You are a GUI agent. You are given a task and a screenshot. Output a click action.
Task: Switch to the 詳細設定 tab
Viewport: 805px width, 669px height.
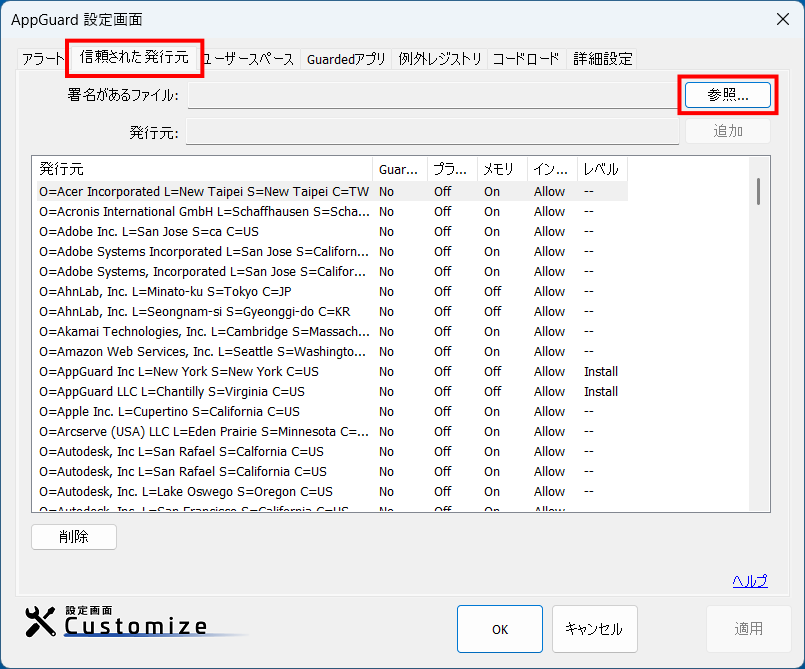pyautogui.click(x=602, y=59)
